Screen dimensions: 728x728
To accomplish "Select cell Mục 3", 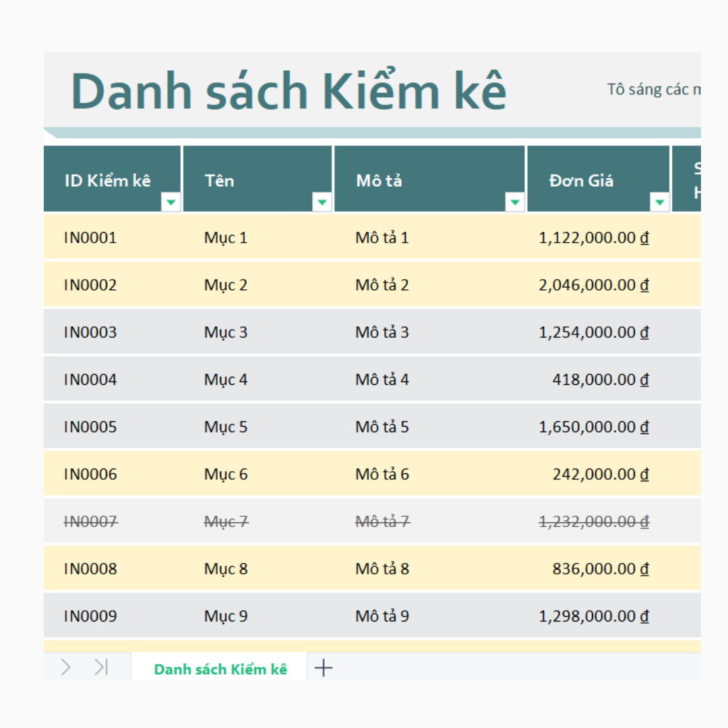I will click(257, 332).
